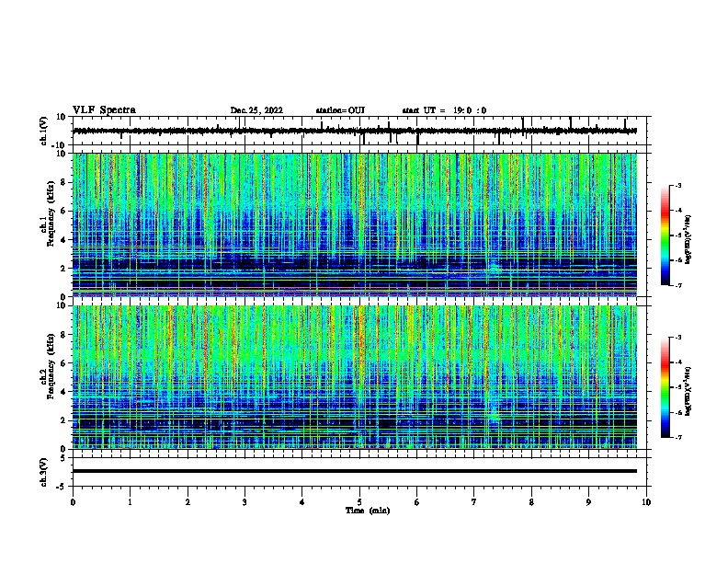Click the "-7" label on ch.2 color bar
Viewport: 728px width, 563px height.
(x=677, y=437)
